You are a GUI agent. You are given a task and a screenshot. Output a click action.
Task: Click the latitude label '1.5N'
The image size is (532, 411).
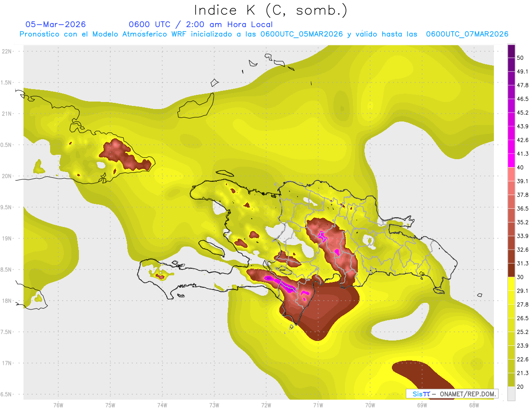7,82
